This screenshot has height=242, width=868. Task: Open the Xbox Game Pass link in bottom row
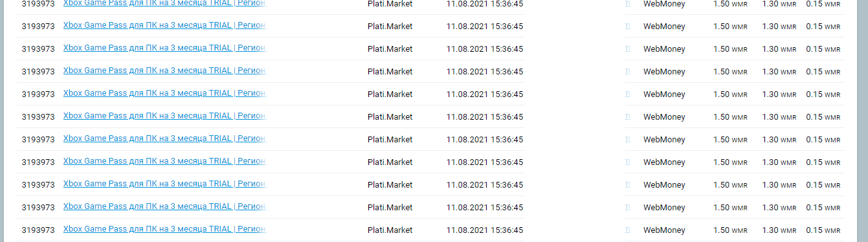[x=164, y=230]
